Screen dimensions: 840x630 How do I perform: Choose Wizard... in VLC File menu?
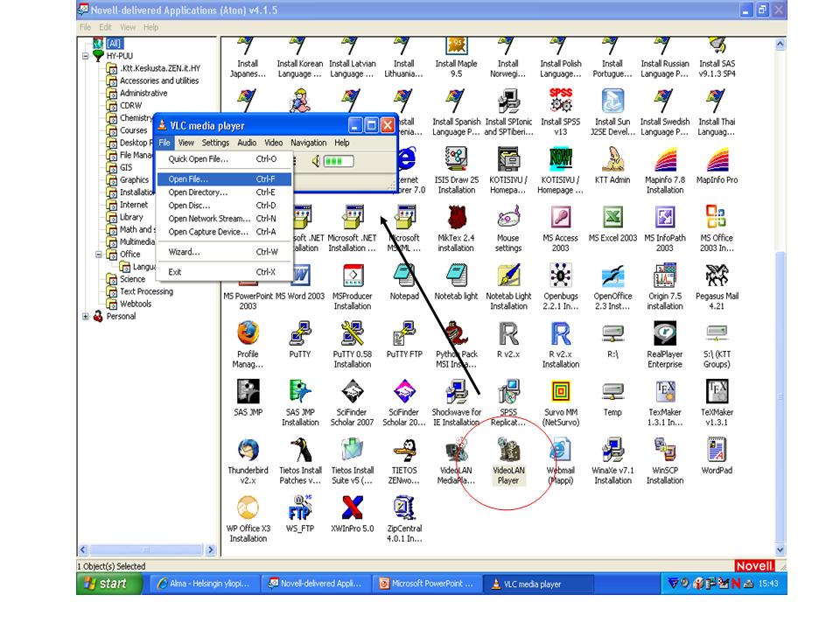click(225, 252)
